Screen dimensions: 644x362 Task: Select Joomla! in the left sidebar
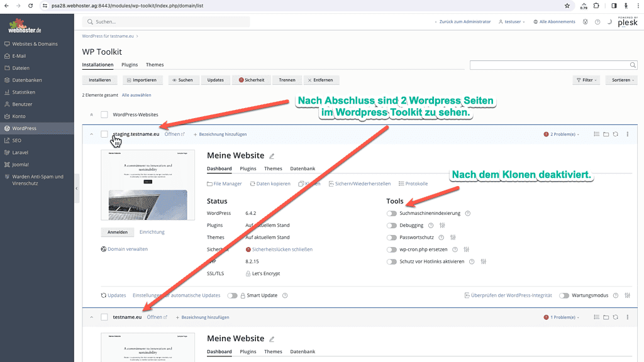click(21, 164)
